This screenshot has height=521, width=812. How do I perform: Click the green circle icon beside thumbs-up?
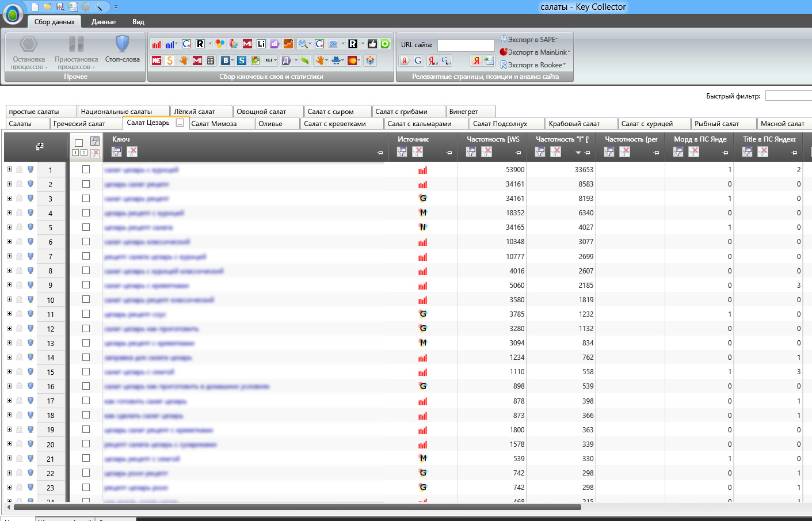(385, 44)
